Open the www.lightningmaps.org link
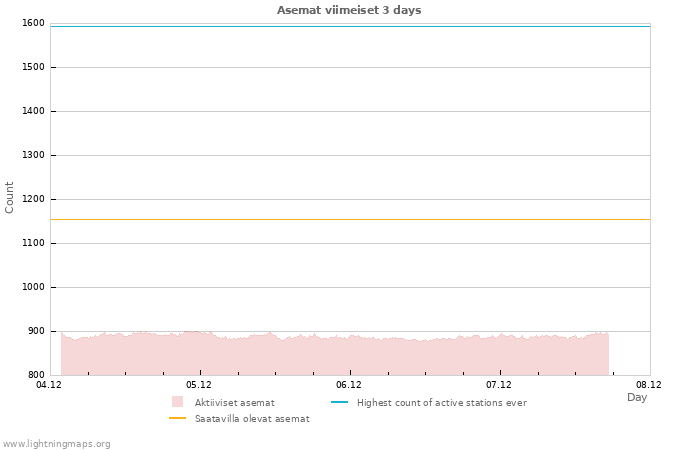700x450 pixels. click(x=57, y=443)
